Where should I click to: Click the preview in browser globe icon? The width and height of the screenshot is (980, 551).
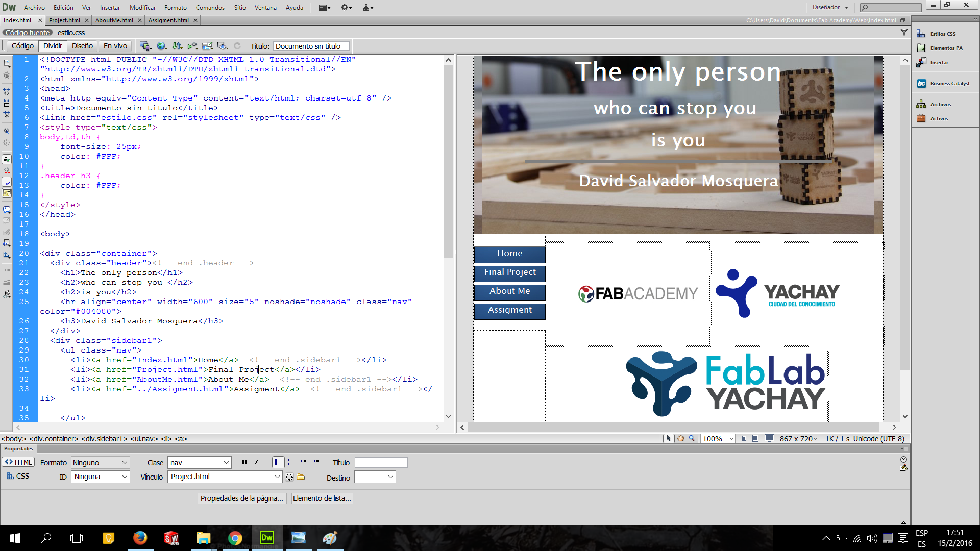pos(162,46)
